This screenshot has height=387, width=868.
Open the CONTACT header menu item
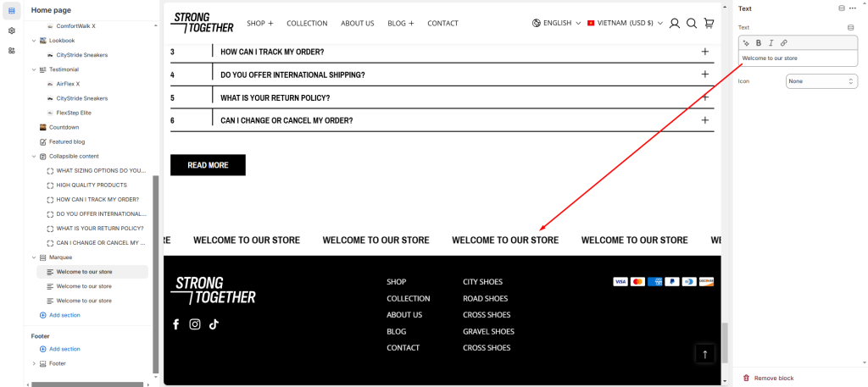[442, 23]
